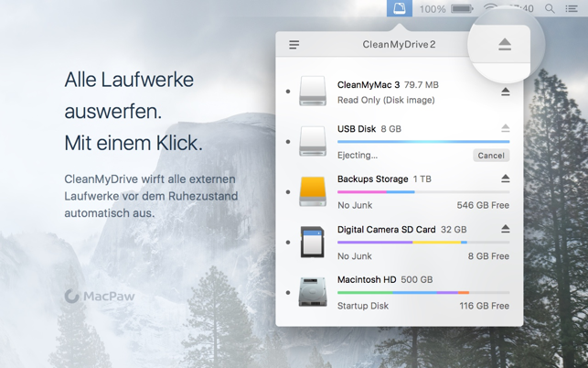588x368 pixels.
Task: Click the CleanMyDrive 2 title
Action: tap(399, 44)
